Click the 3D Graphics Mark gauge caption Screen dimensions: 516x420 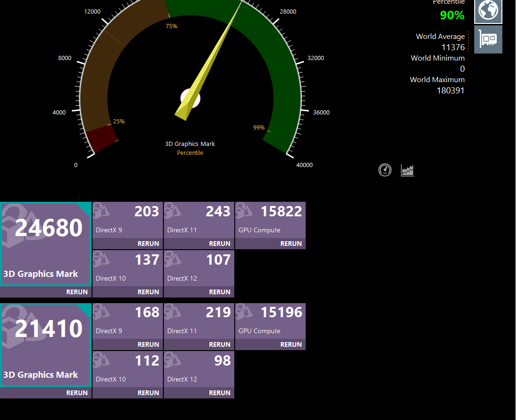[x=190, y=144]
